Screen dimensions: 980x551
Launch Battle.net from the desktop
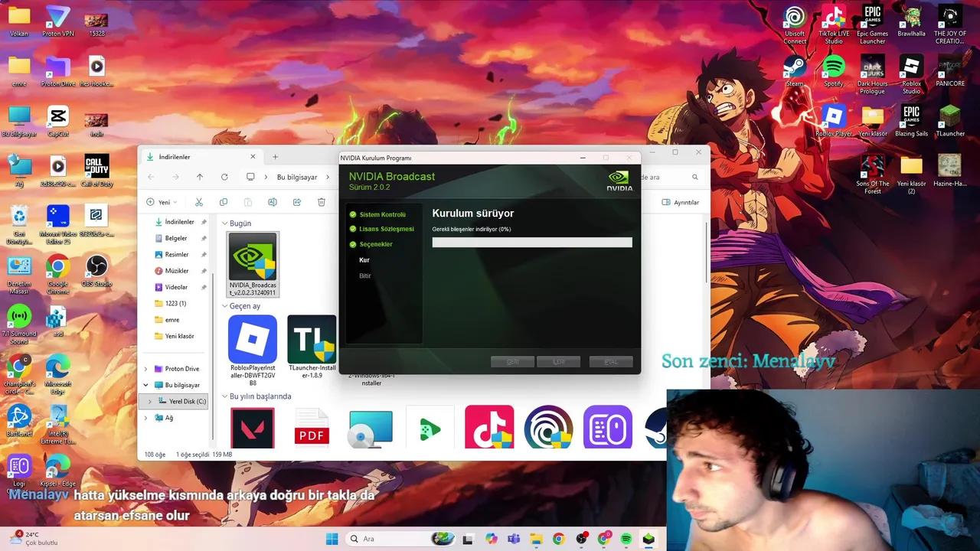tap(19, 421)
